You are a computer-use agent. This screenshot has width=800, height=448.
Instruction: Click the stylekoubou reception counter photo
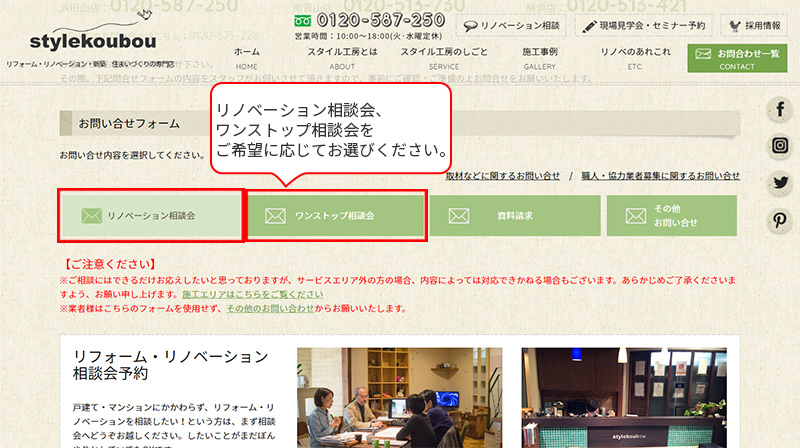(624, 398)
